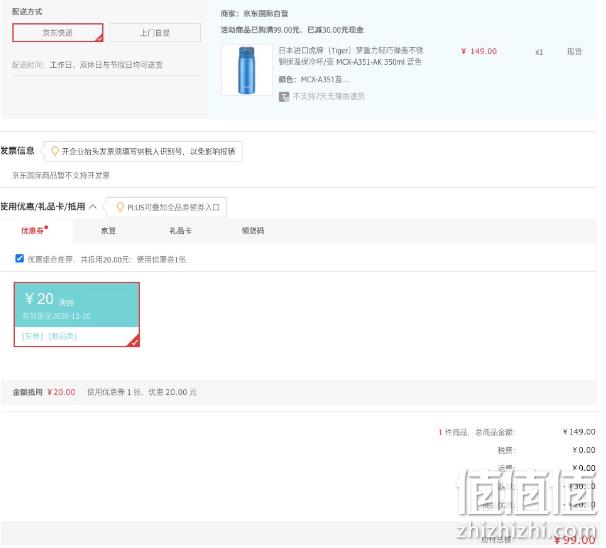Collapse the 使用优惠/礼品卡/抵用 section arrow
This screenshot has width=606, height=548.
coord(93,207)
